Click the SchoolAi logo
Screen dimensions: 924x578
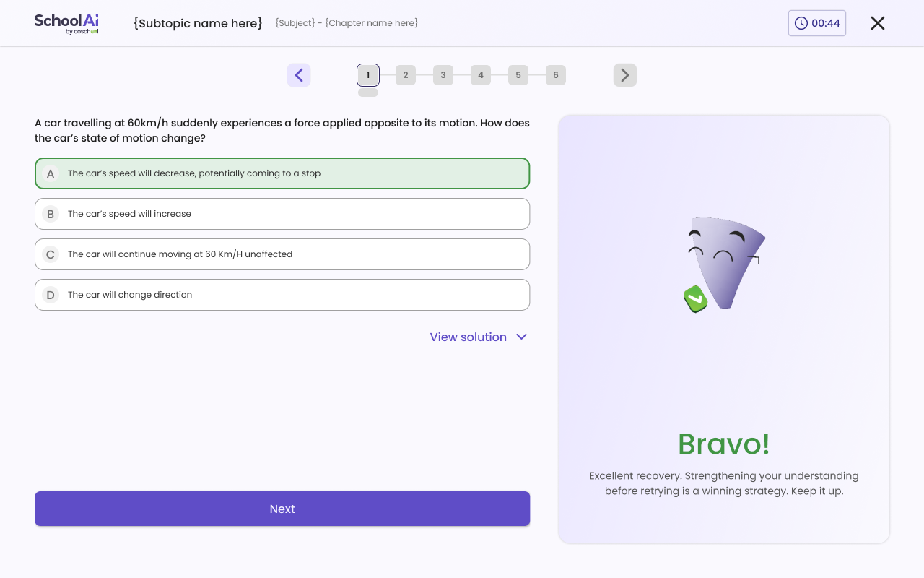point(66,23)
